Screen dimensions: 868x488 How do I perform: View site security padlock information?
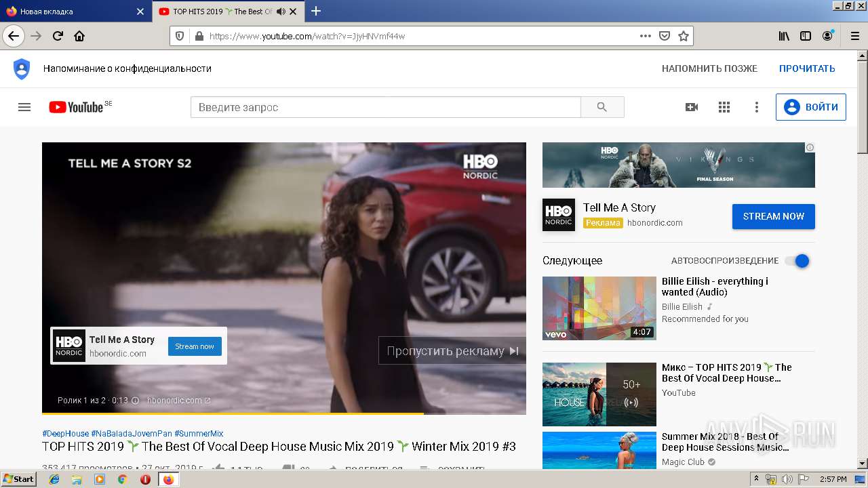199,36
